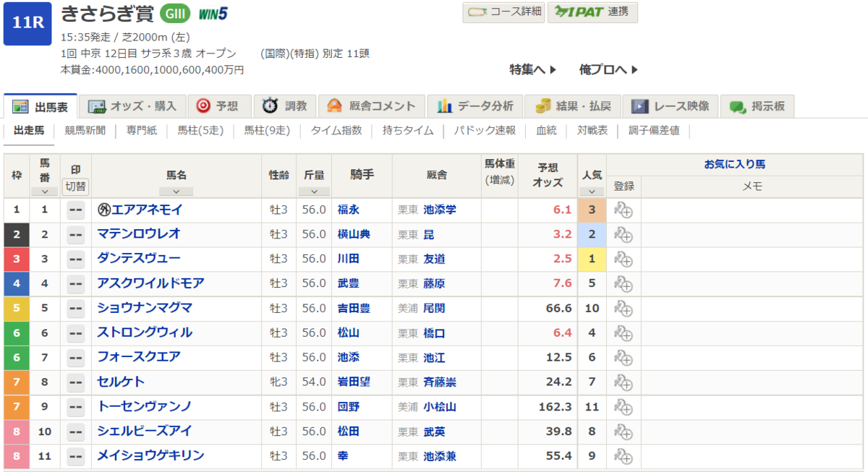Toggle prediction mark for セルケト
The height and width of the screenshot is (472, 868).
[76, 382]
